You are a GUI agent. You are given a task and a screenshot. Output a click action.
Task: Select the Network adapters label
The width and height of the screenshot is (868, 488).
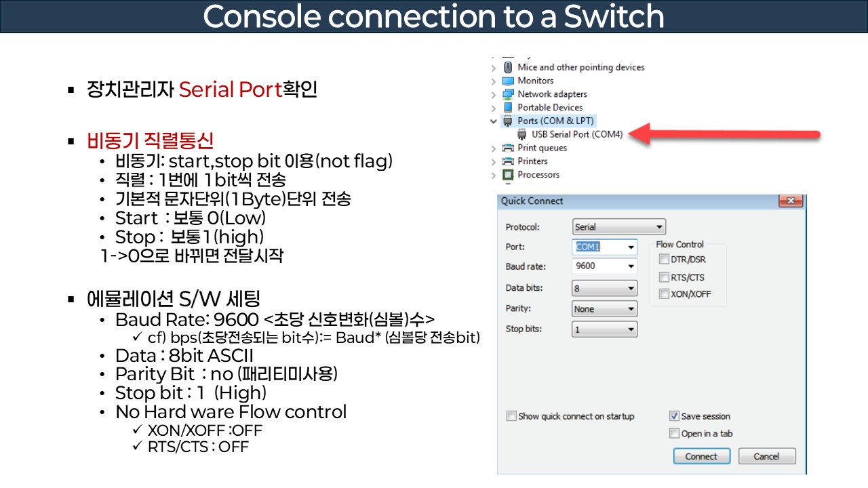552,94
